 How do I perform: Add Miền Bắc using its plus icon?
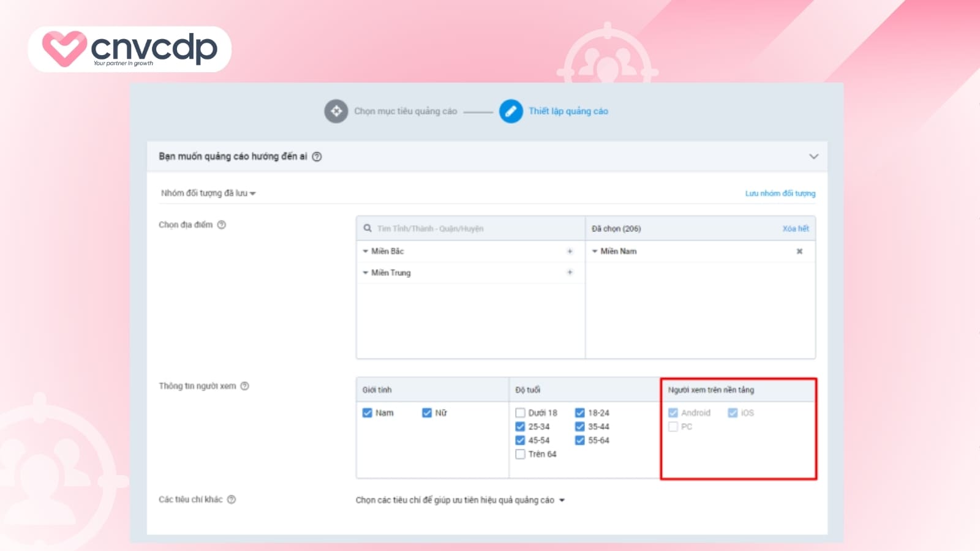570,251
